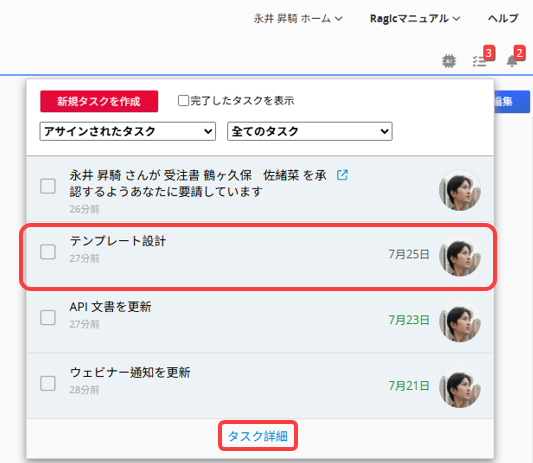
Task: Check off the ウェビナー通知を更新 task
Action: pyautogui.click(x=48, y=383)
